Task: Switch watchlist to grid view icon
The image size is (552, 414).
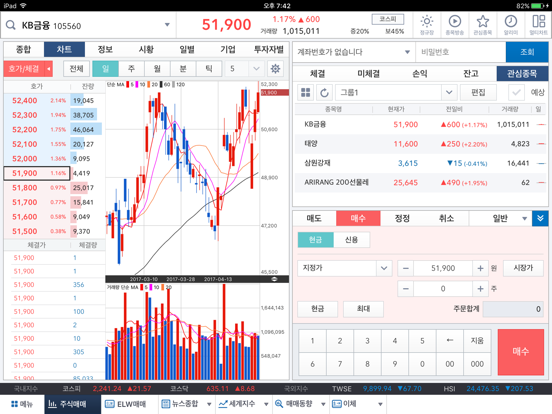Action: (x=306, y=93)
